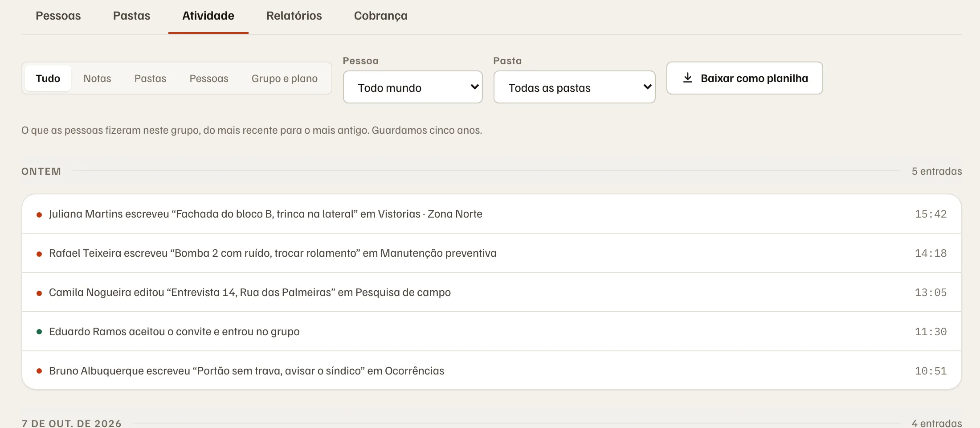This screenshot has height=428, width=980.
Task: Click the red dot beside Bruno Albuquerque
Action: coord(39,371)
